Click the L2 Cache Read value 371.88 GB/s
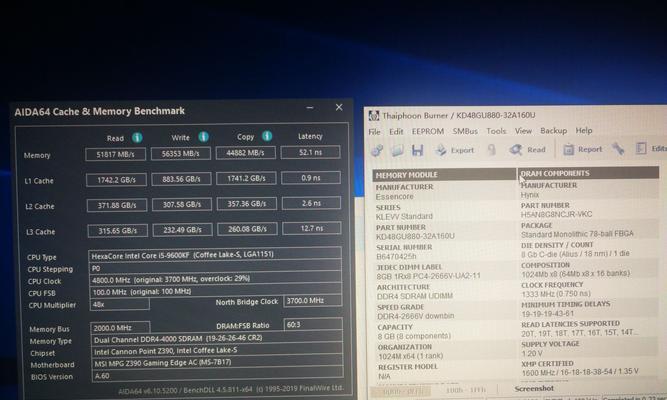The width and height of the screenshot is (667, 400). pos(117,205)
